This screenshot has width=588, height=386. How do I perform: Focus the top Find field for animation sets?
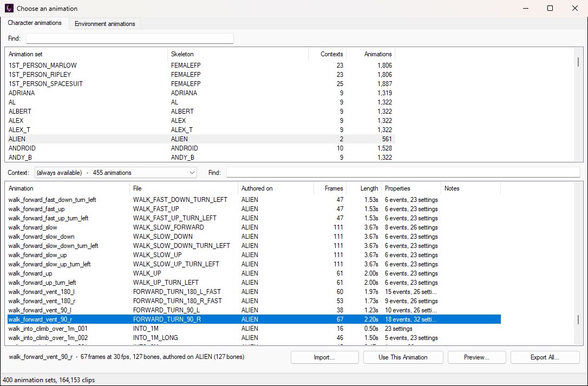(130, 38)
